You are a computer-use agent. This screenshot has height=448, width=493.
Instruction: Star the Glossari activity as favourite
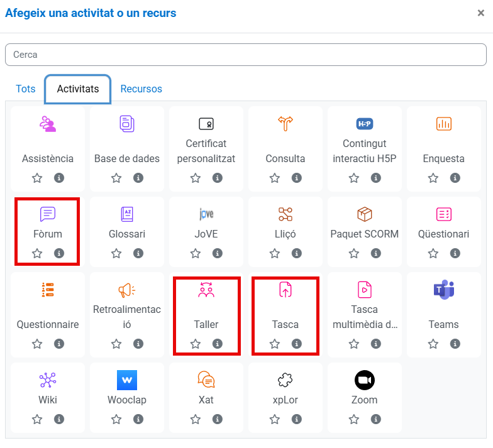coord(116,254)
